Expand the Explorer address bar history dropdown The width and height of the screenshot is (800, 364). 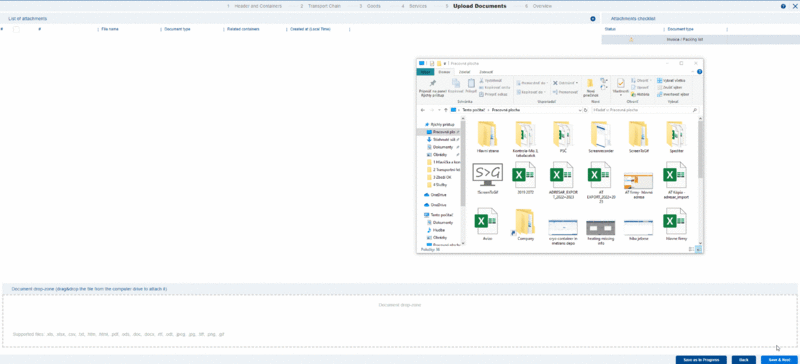[x=579, y=110]
